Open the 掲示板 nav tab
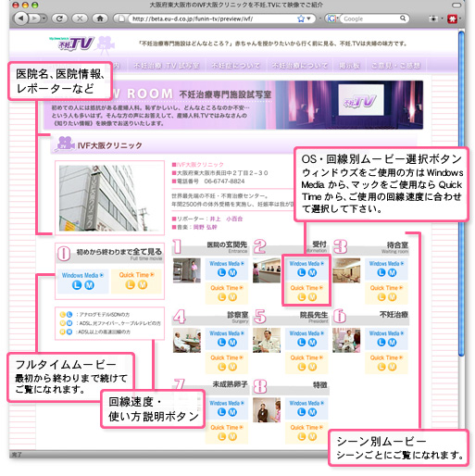Viewport: 475px width, 476px height. [349, 66]
